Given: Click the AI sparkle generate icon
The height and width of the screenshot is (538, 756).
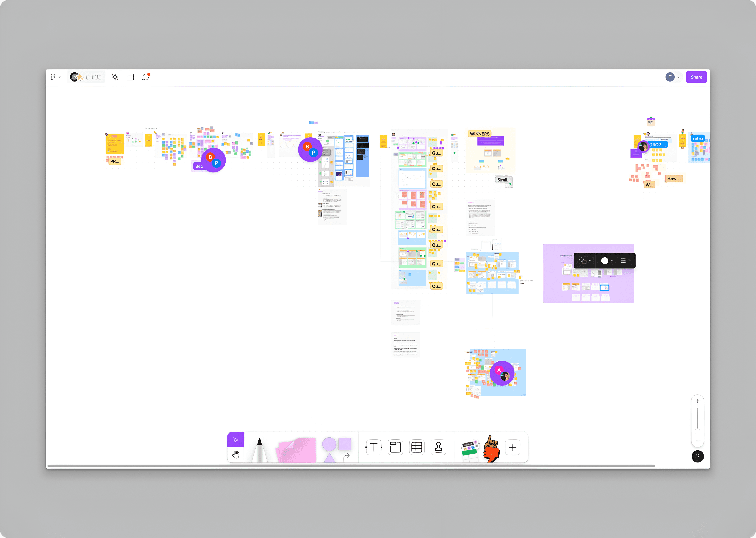Looking at the screenshot, I should point(115,77).
